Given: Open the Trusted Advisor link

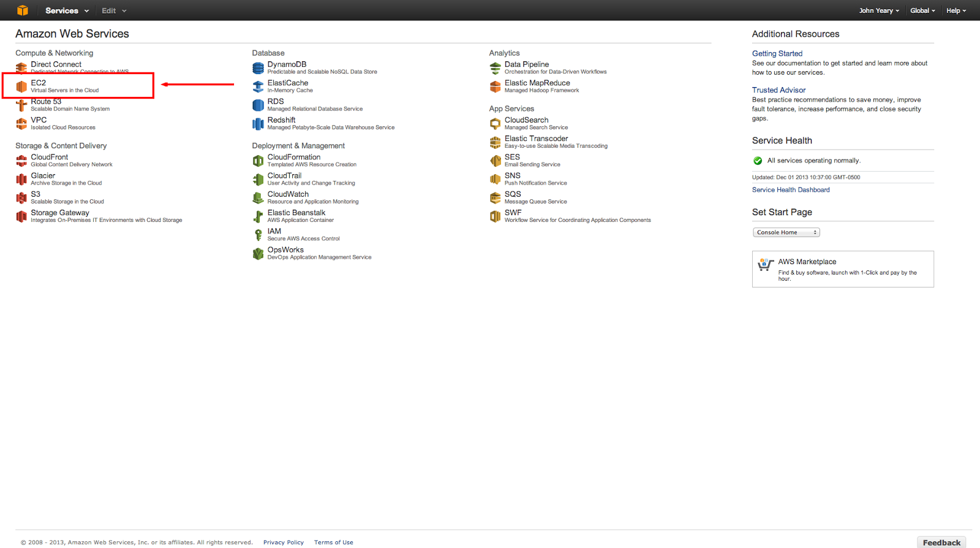Looking at the screenshot, I should point(778,90).
